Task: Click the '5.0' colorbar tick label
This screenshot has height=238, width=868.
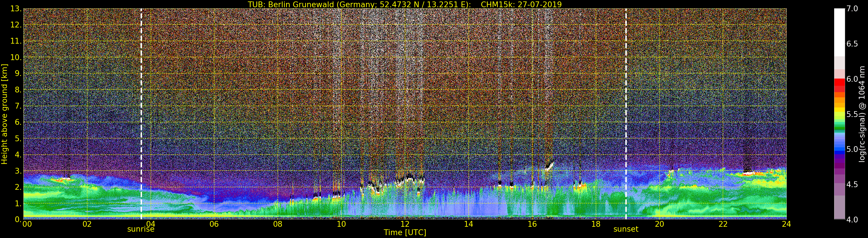Action: tap(852, 149)
